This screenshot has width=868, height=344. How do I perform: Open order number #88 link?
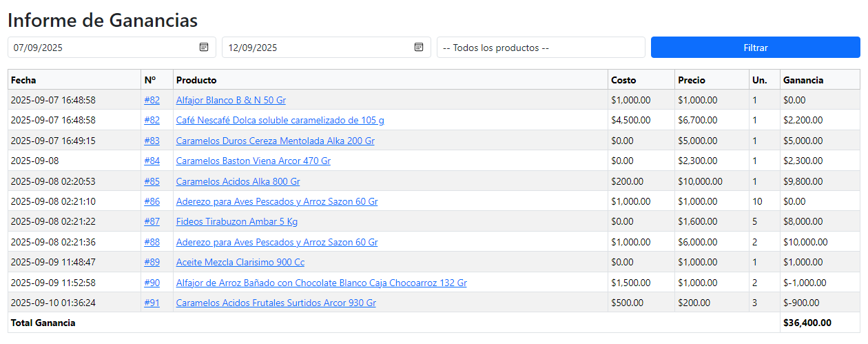152,242
